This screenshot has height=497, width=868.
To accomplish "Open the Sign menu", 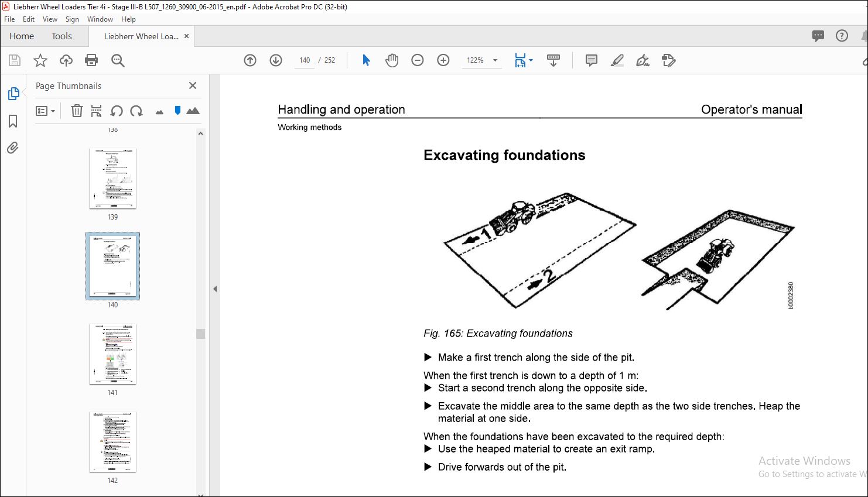I will point(72,19).
